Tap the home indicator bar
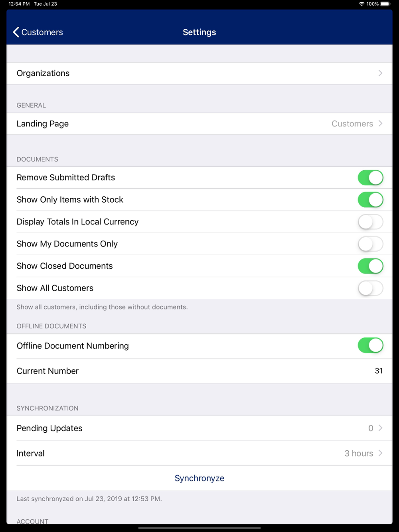The image size is (399, 532). (x=199, y=528)
